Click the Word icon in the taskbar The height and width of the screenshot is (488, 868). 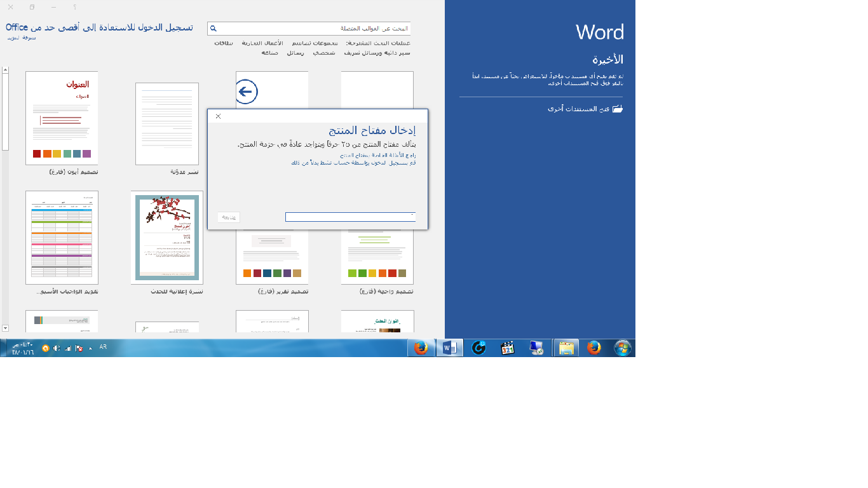point(450,348)
